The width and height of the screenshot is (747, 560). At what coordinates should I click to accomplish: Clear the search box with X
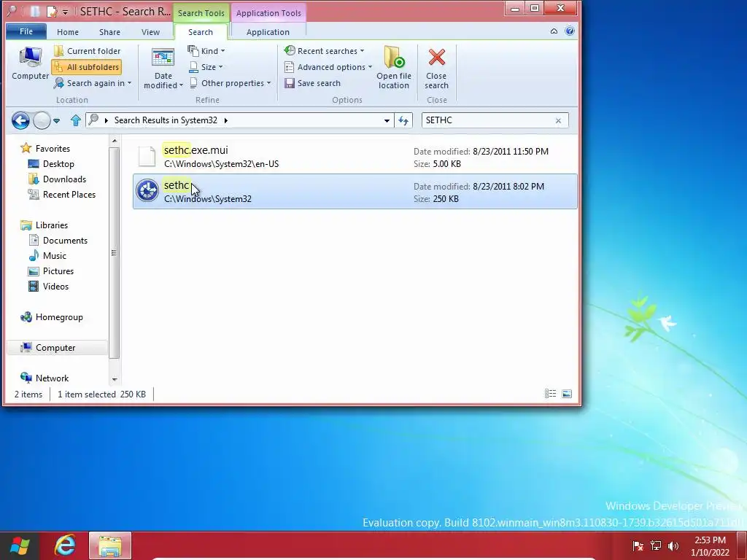(558, 121)
